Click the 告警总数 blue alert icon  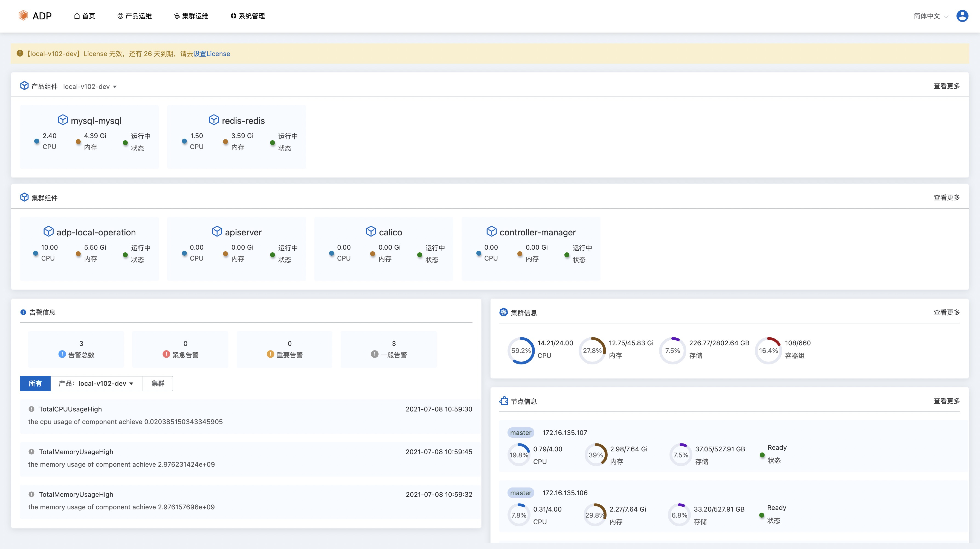pyautogui.click(x=62, y=354)
